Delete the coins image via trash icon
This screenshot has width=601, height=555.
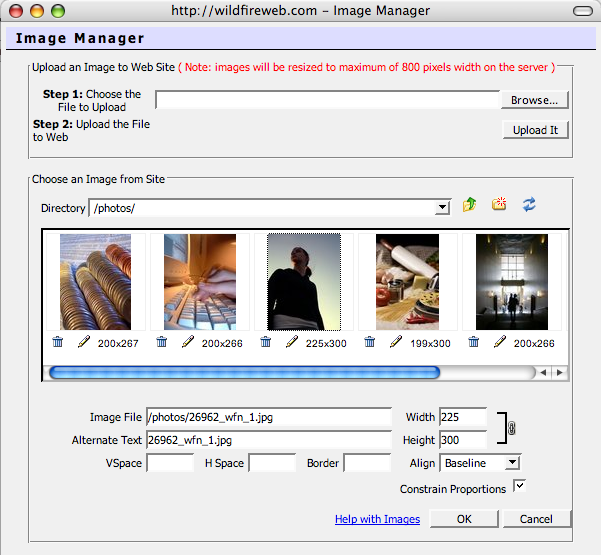point(58,342)
